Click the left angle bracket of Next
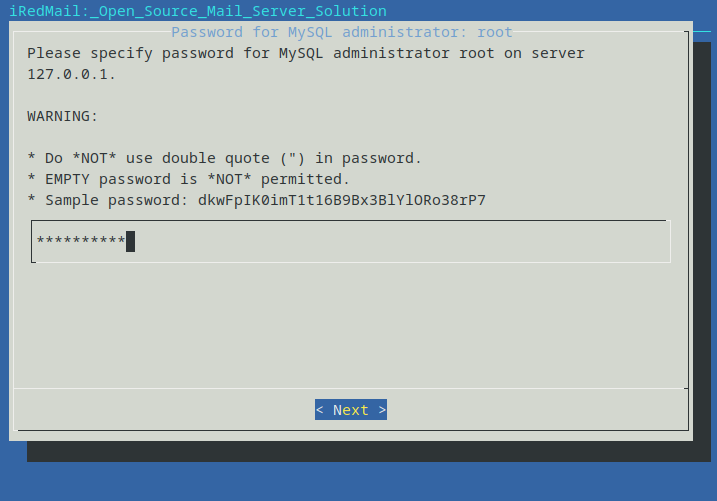This screenshot has width=717, height=501. 320,410
